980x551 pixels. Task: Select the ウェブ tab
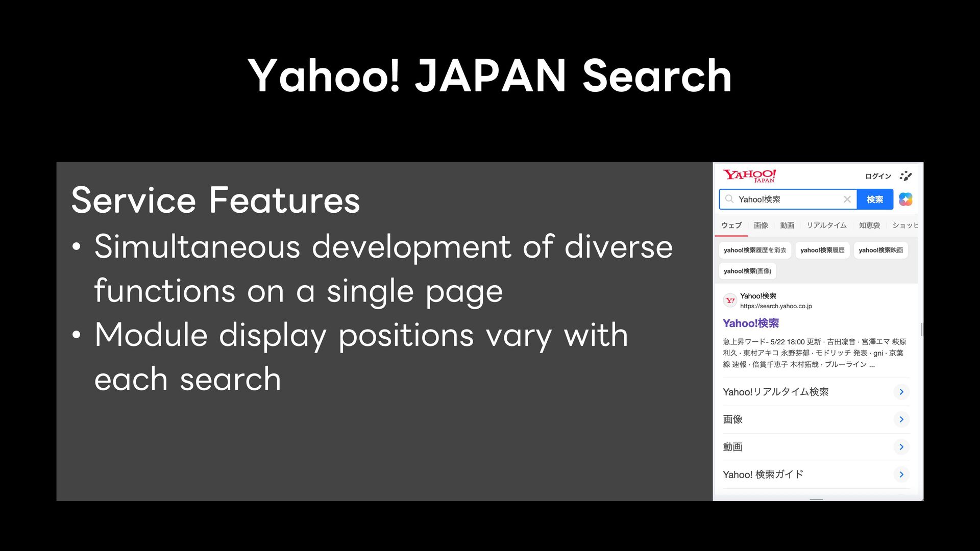[x=731, y=225]
